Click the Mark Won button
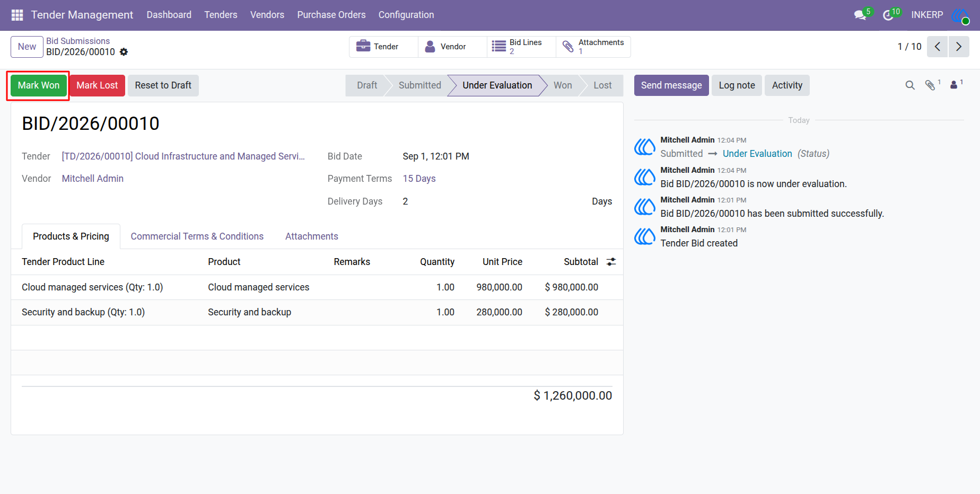Screen dimensions: 980x494 [x=39, y=85]
